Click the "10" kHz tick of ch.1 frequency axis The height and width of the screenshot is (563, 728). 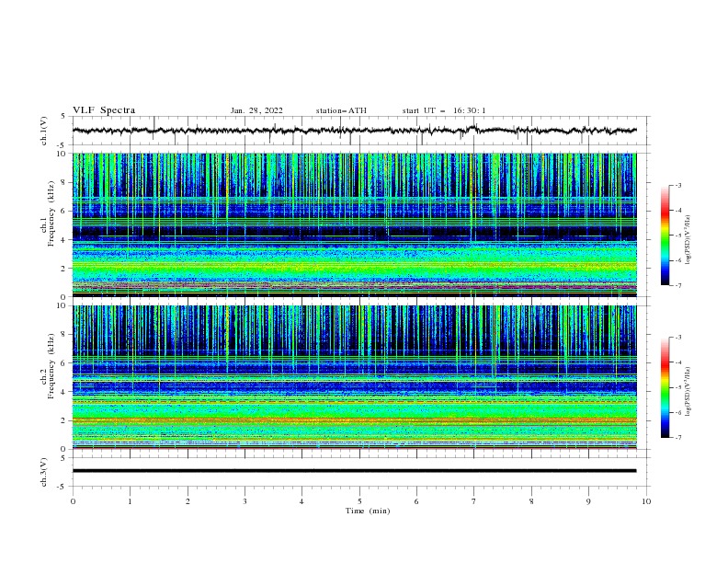point(62,154)
